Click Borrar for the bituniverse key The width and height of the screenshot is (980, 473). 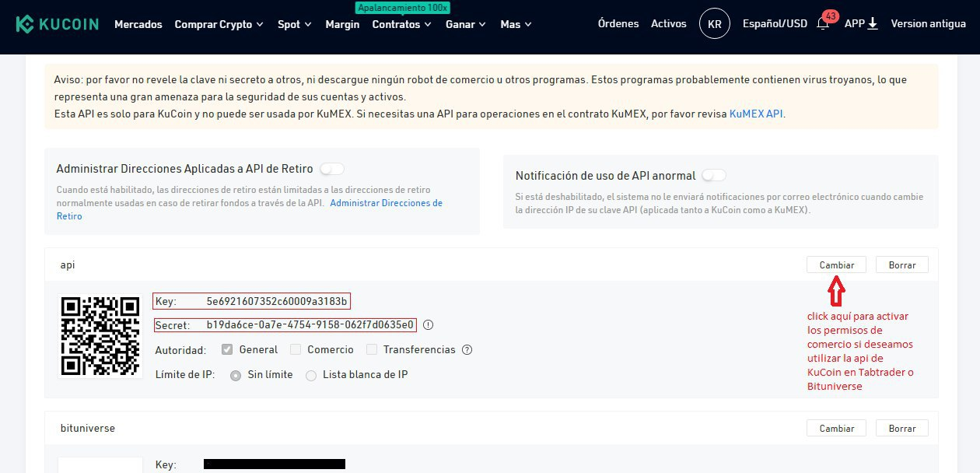[x=902, y=429]
